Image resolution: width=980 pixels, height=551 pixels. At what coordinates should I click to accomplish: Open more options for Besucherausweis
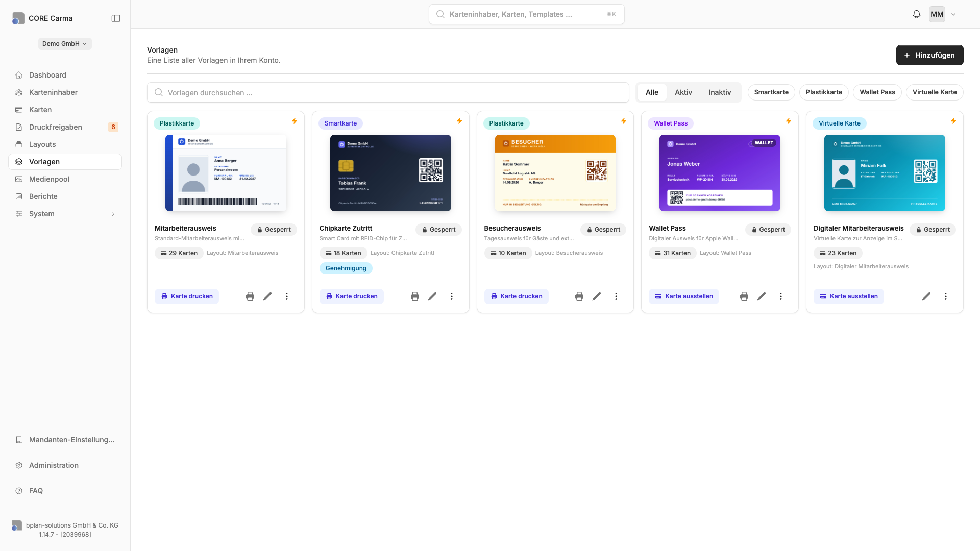click(616, 296)
